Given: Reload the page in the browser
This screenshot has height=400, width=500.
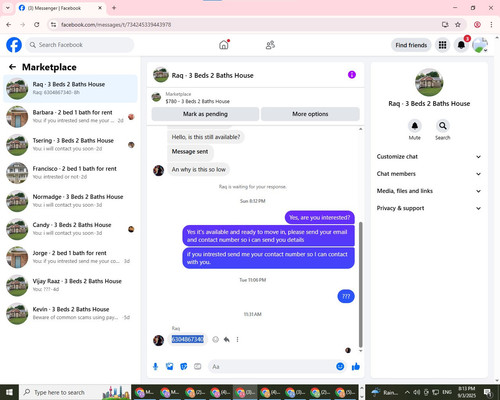Looking at the screenshot, I should 37,24.
